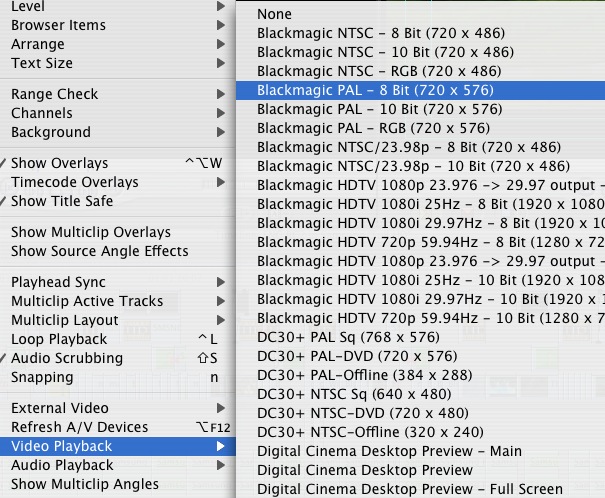The height and width of the screenshot is (498, 605).
Task: Select DC30+ PAL-Offline (384 x 288)
Action: pyautogui.click(x=421, y=375)
